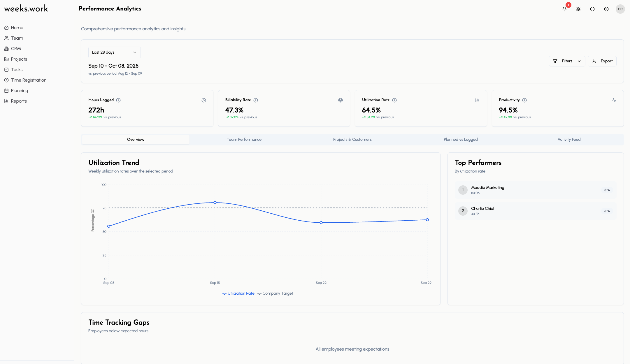630x364 pixels.
Task: Toggle Utilization Rate series in legend
Action: click(x=238, y=293)
